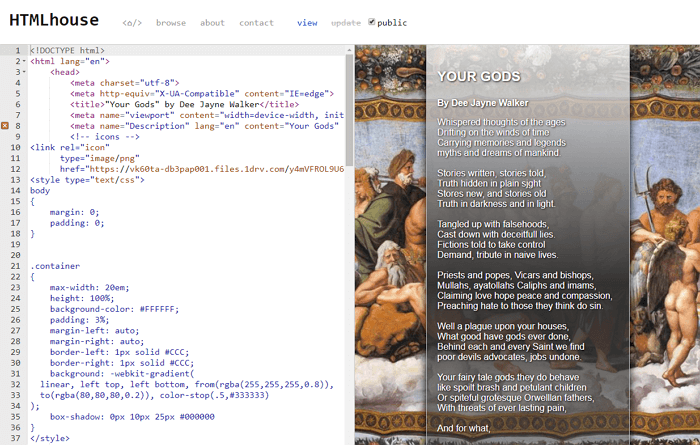The width and height of the screenshot is (700, 445).
Task: Go to the contact page
Action: (x=256, y=23)
